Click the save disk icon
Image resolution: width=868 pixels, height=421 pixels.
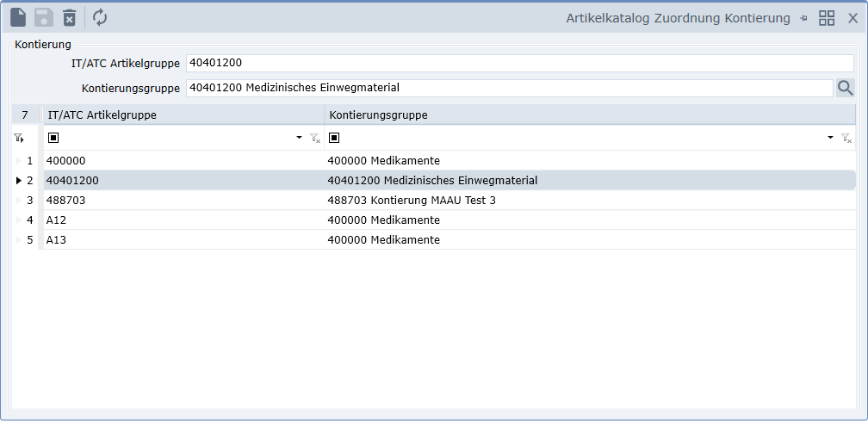tap(43, 17)
